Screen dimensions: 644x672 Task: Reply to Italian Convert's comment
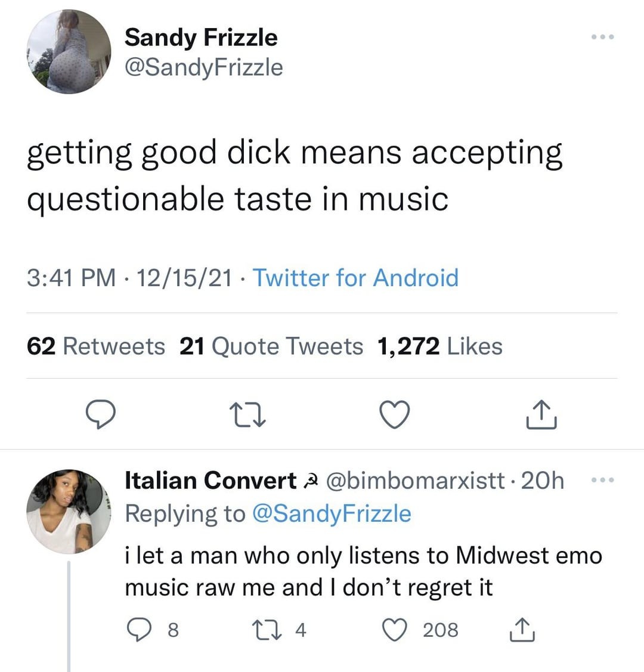[140, 630]
